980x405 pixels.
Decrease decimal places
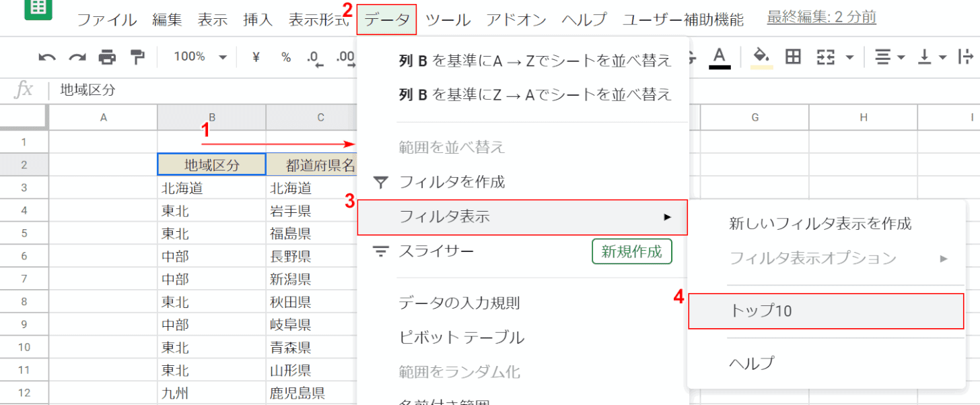click(x=315, y=58)
